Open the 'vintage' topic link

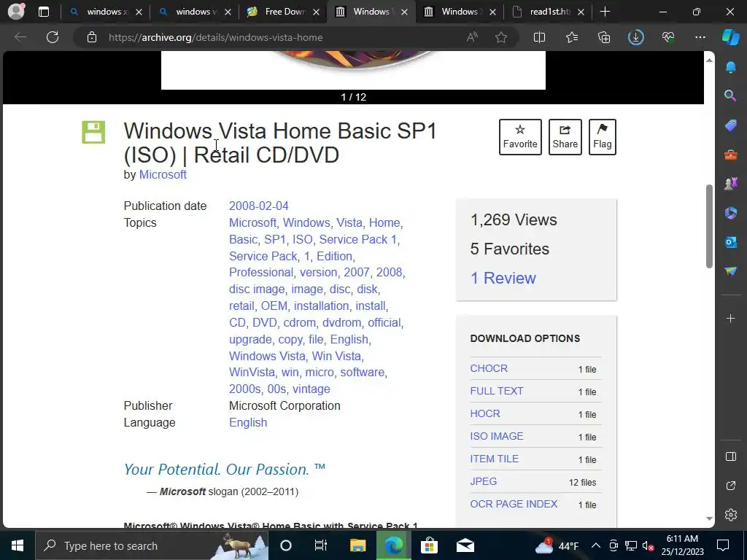tap(311, 389)
